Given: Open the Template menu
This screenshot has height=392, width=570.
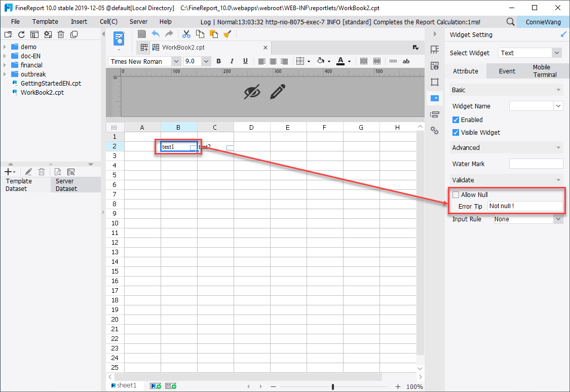Looking at the screenshot, I should 45,21.
